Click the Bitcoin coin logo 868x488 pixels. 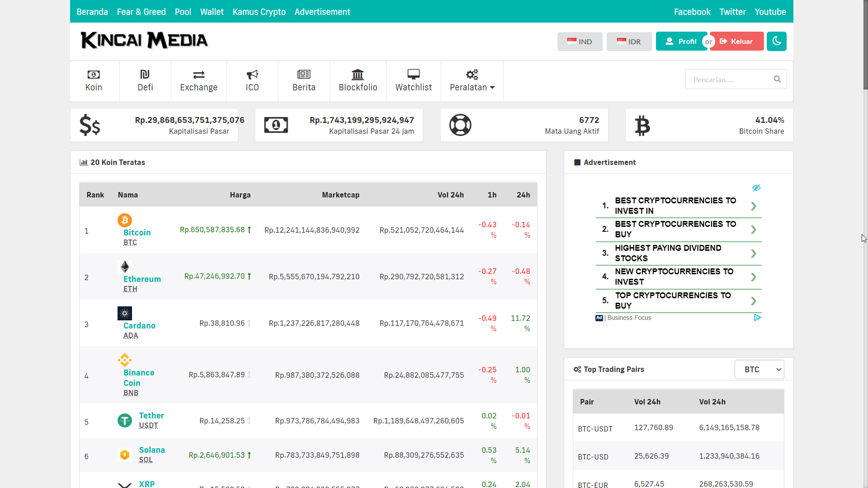(x=125, y=220)
